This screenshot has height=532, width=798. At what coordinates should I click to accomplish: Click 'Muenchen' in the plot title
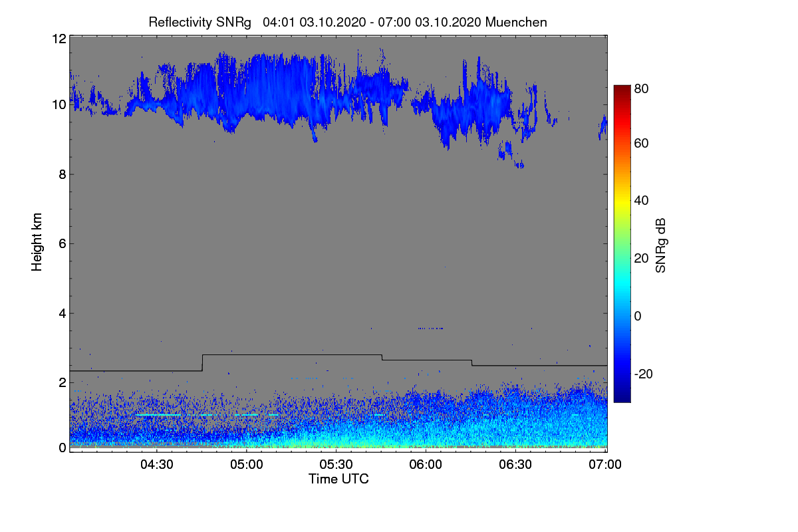(x=517, y=22)
